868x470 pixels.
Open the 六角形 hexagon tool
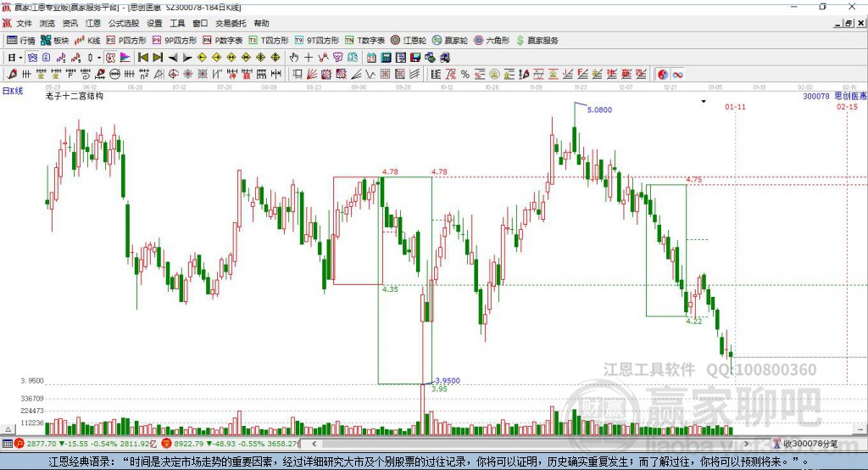[492, 41]
